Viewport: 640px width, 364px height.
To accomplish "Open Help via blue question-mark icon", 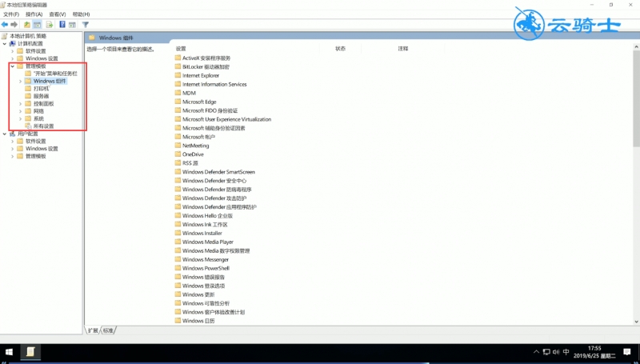I will (62, 25).
